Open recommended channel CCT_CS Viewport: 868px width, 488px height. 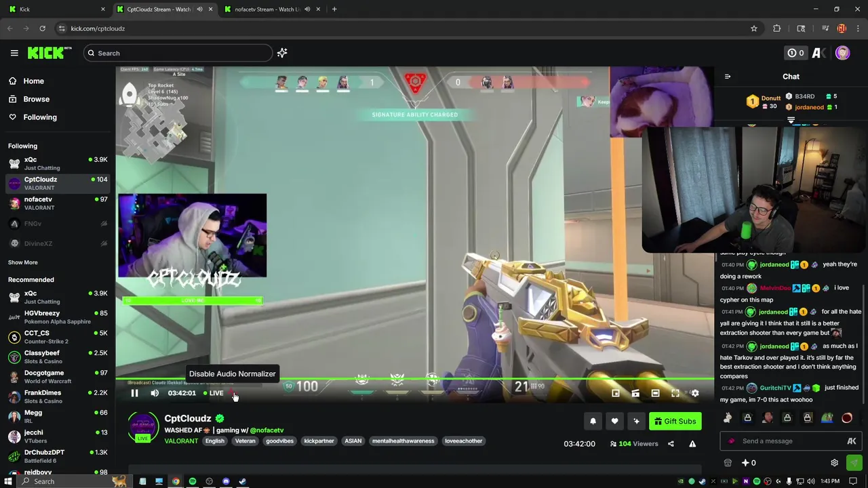coord(58,337)
